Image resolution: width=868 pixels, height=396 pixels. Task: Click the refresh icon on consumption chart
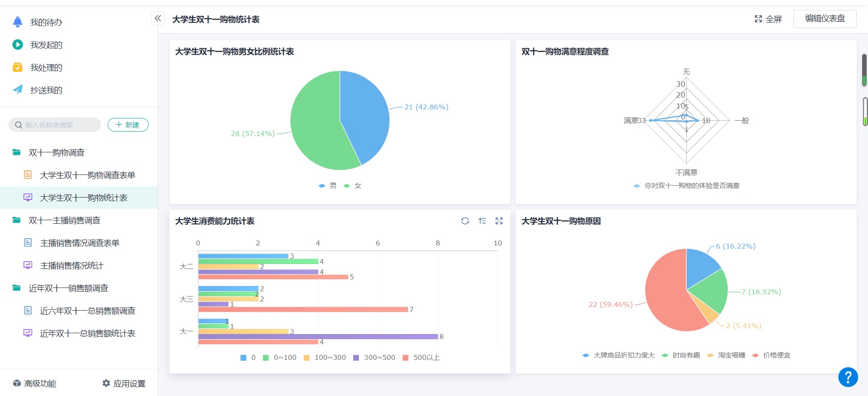click(465, 221)
